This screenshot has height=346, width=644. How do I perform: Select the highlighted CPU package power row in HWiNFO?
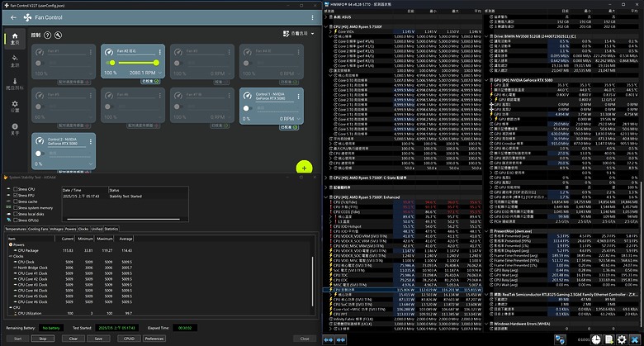click(x=403, y=290)
